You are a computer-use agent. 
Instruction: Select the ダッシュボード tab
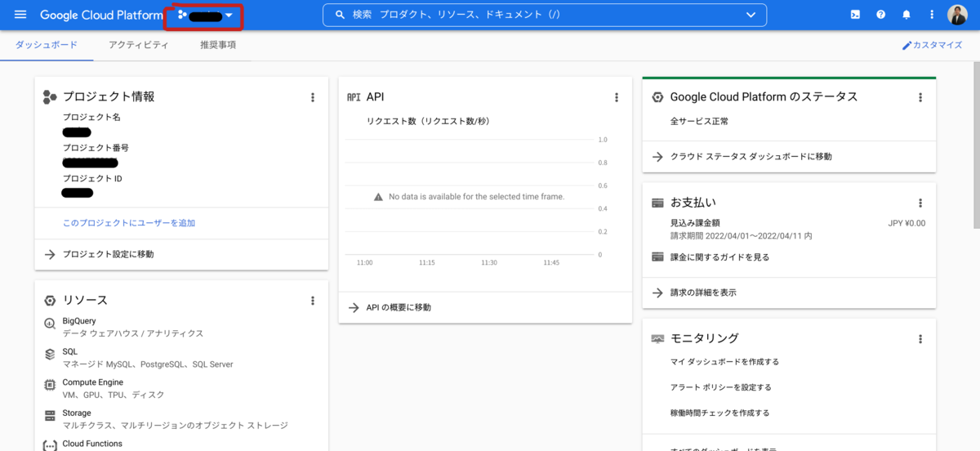pyautogui.click(x=47, y=45)
